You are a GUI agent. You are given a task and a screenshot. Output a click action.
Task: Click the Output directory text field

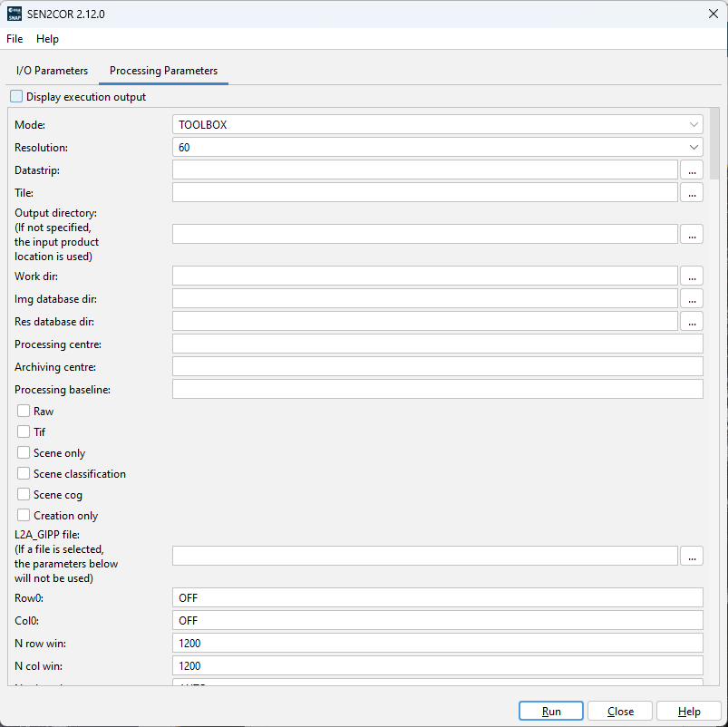[425, 234]
